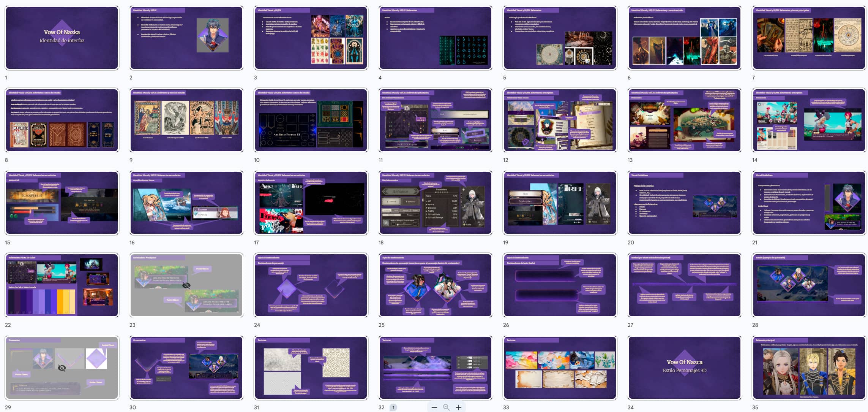Select slide 35 with three character portraits
This screenshot has width=868, height=412.
(809, 368)
